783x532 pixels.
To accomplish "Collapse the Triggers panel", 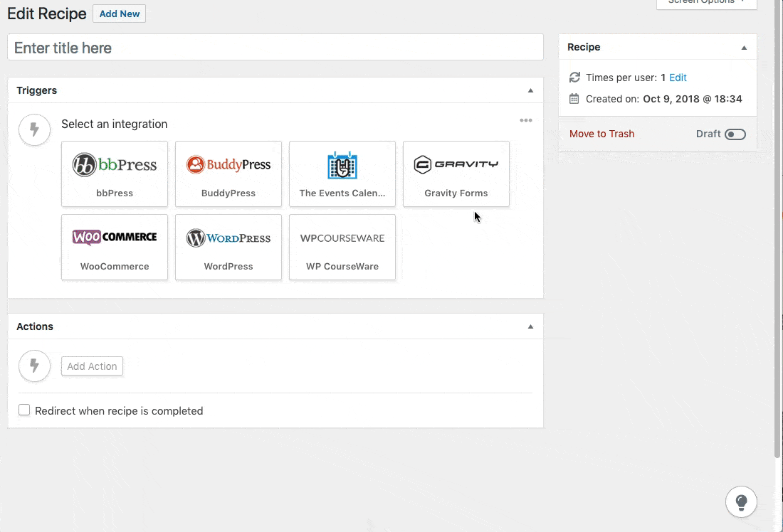I will coord(530,90).
